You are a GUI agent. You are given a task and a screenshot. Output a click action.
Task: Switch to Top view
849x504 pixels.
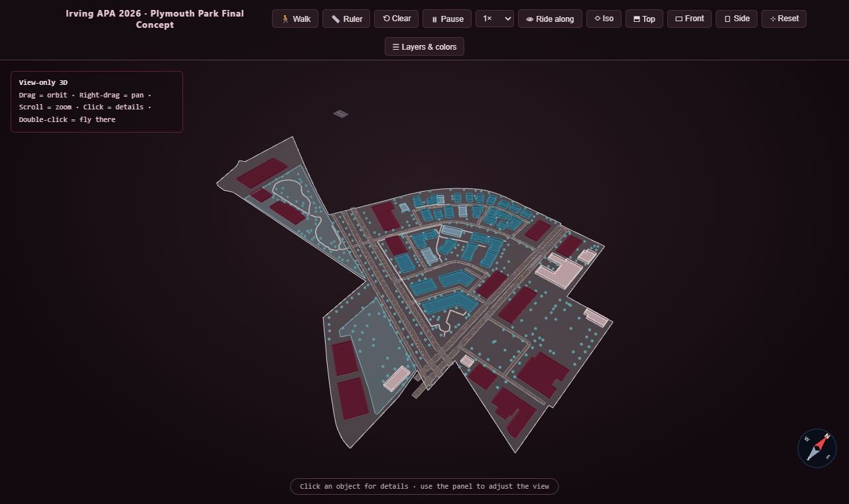click(x=644, y=19)
